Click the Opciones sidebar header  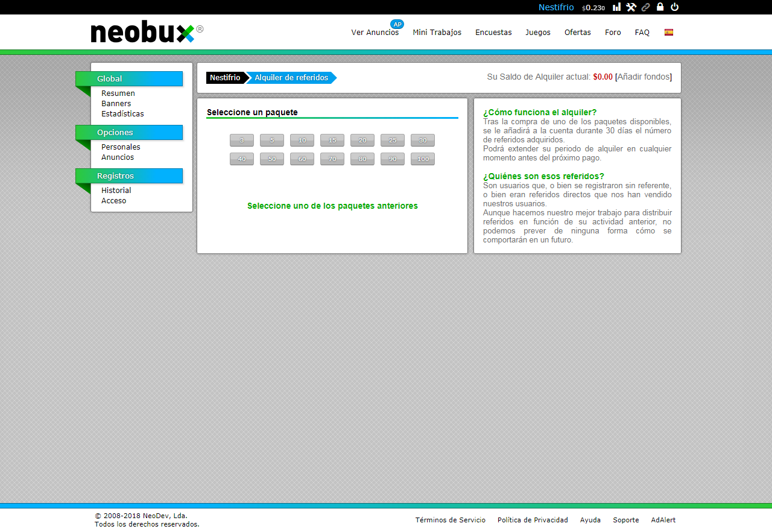129,133
